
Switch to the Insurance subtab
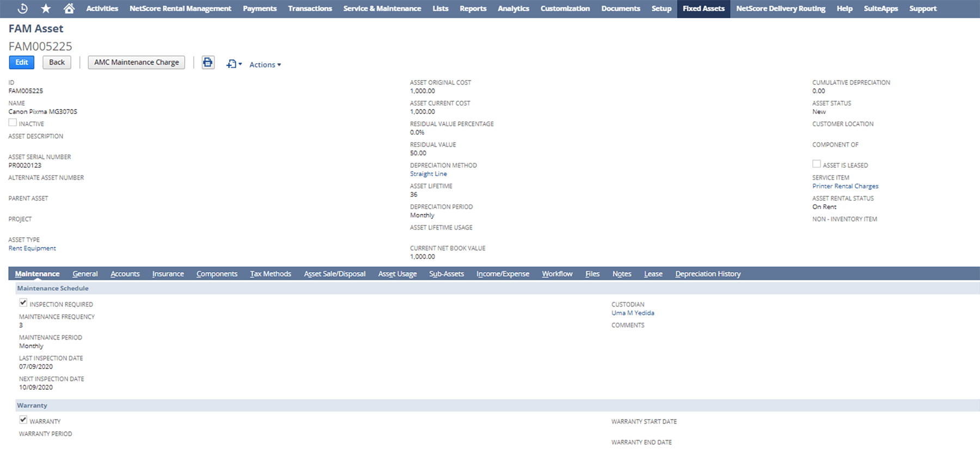[168, 274]
